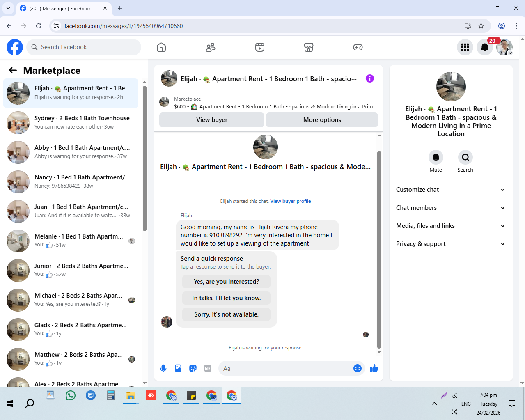
Task: Open the Video (Watch) icon
Action: click(x=260, y=47)
